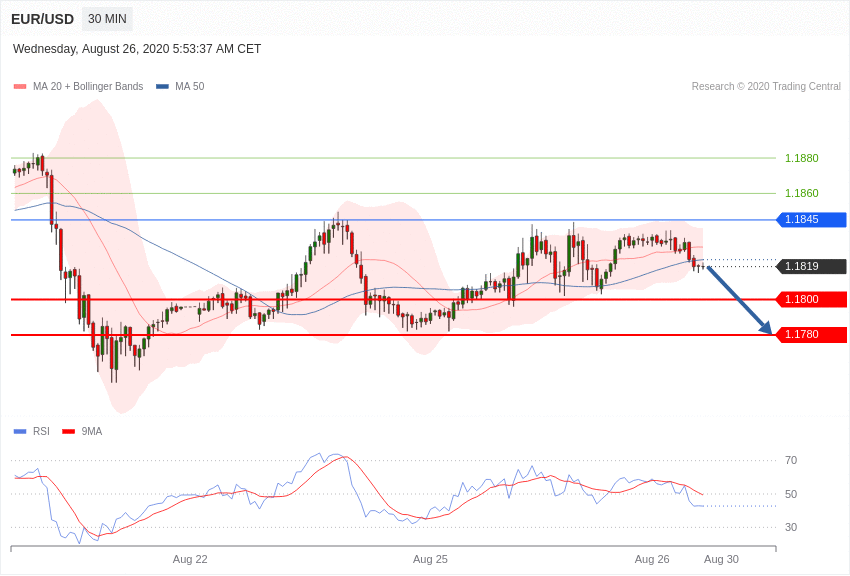Viewport: 850px width, 576px height.
Task: Toggle the 9MA legend label
Action: (x=92, y=431)
